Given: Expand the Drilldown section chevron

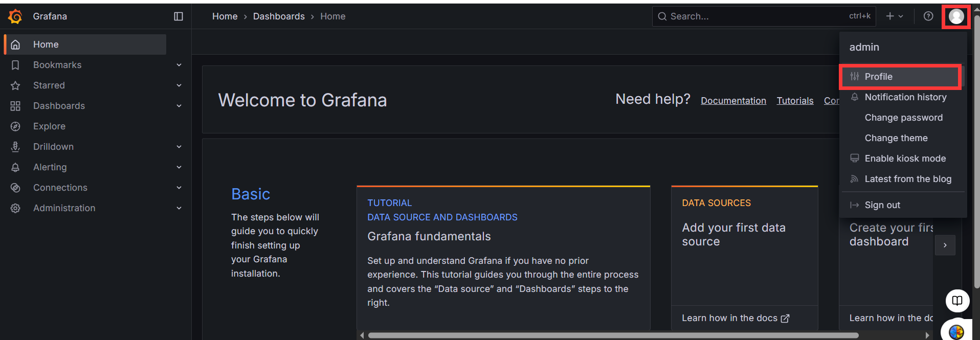Looking at the screenshot, I should 179,147.
